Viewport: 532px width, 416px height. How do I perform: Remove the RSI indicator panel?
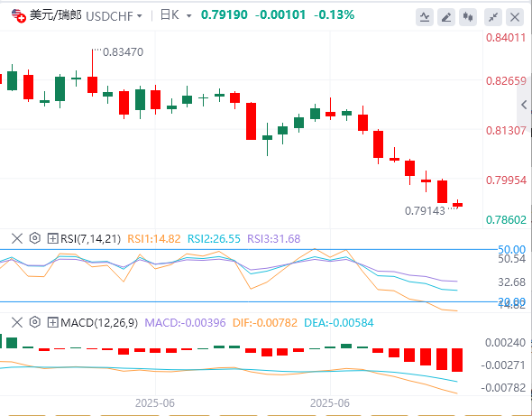pos(17,238)
